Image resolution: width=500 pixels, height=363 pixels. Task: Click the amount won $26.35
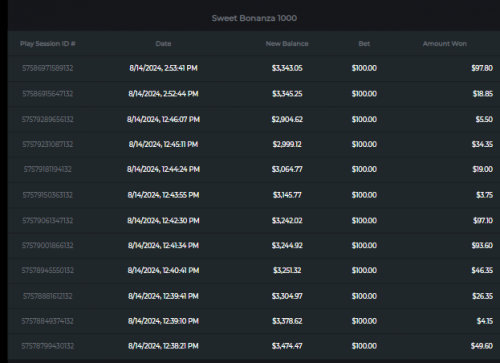point(482,296)
